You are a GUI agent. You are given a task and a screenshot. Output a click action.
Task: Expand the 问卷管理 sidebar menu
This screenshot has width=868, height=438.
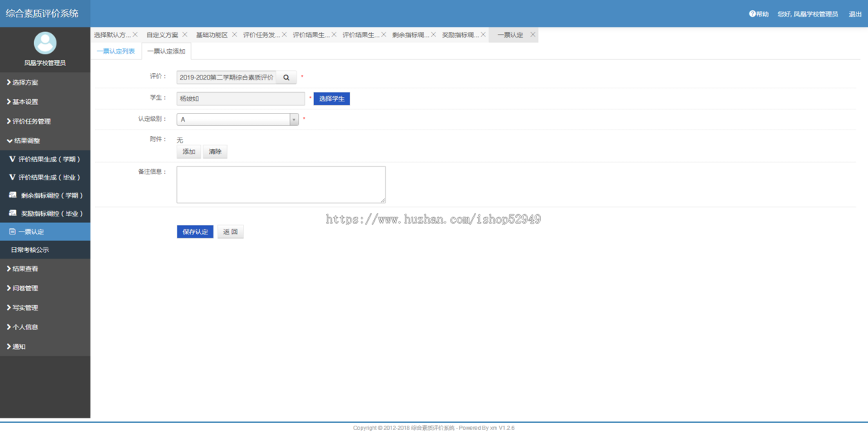[45, 288]
